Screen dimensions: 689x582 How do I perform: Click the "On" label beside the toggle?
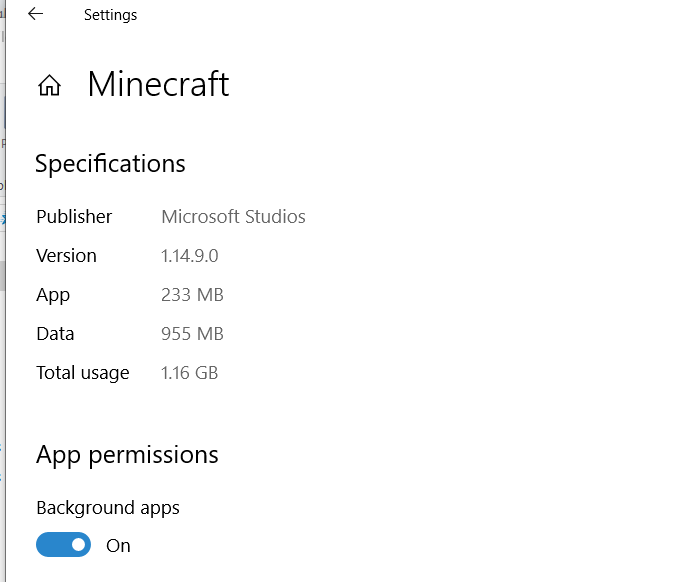tap(118, 546)
